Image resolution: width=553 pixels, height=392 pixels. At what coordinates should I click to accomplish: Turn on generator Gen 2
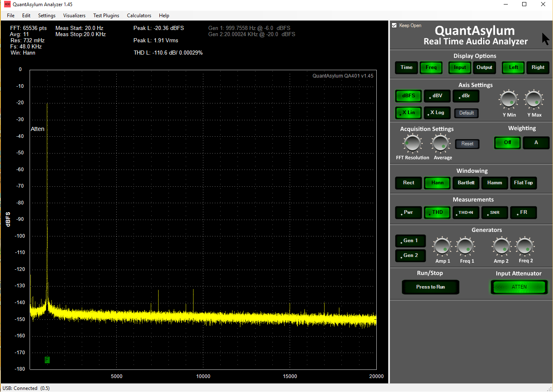click(410, 256)
